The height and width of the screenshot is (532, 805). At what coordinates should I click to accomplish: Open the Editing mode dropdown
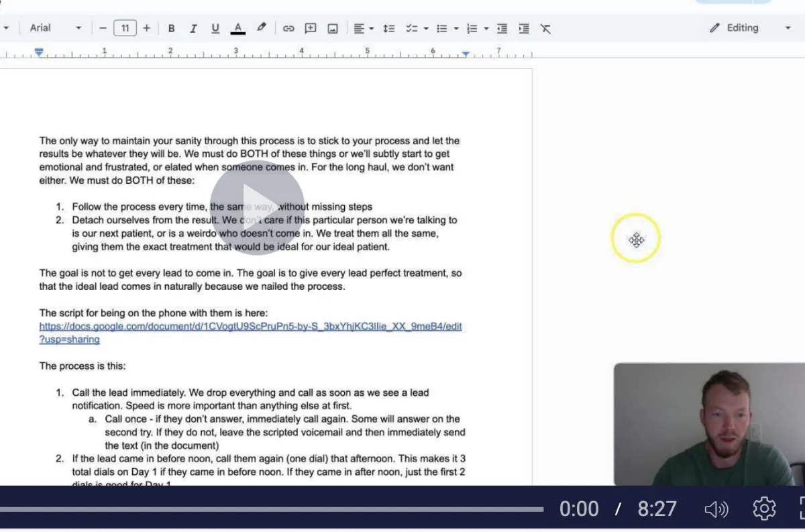click(751, 28)
